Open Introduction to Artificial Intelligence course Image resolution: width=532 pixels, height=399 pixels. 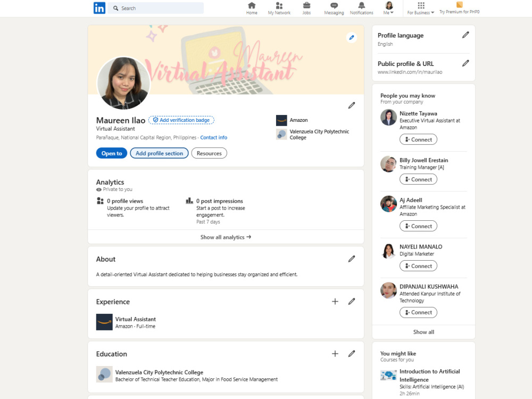tap(429, 375)
